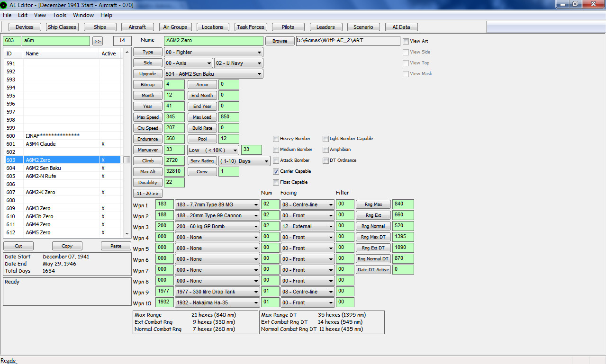
Task: Tick the View Art checkbox
Action: (x=406, y=41)
